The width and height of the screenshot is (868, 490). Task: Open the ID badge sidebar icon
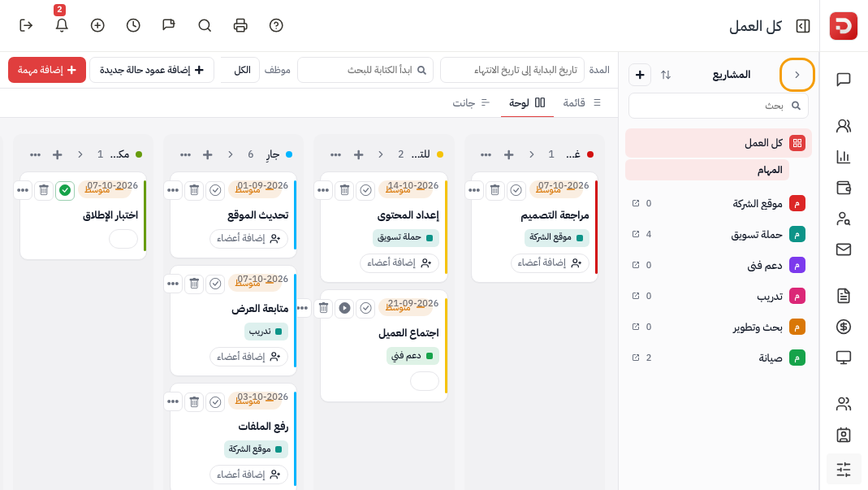843,435
